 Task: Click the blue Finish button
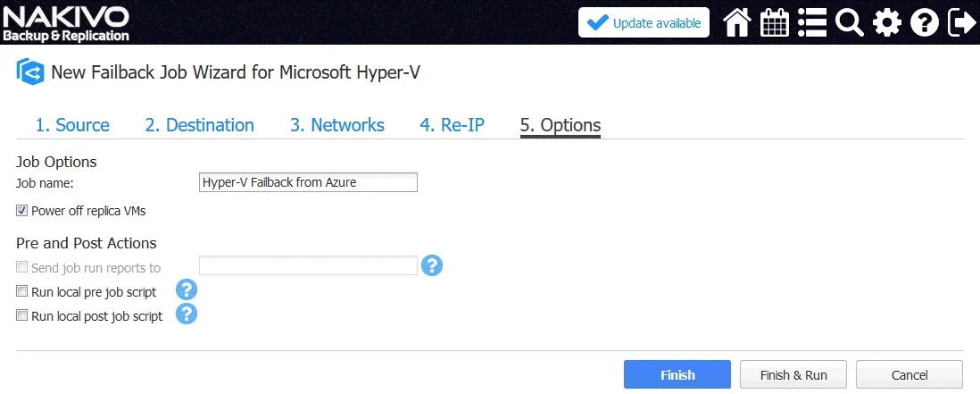[677, 374]
